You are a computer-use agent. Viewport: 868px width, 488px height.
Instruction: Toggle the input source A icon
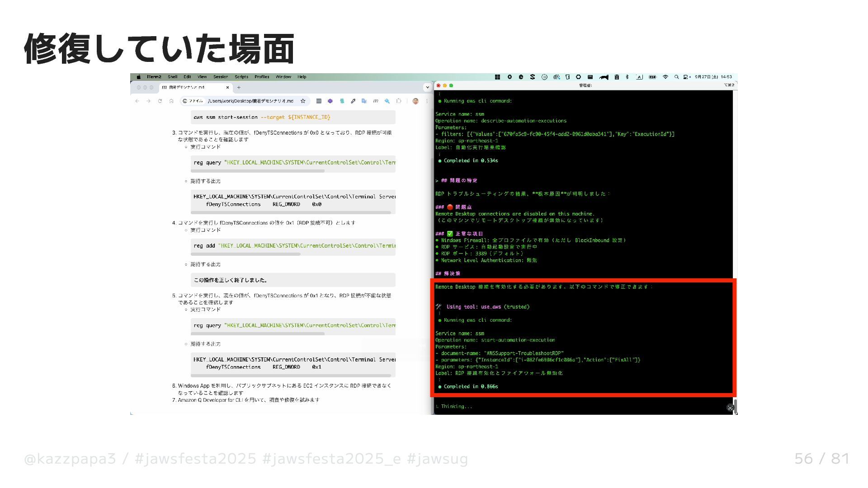pos(639,77)
